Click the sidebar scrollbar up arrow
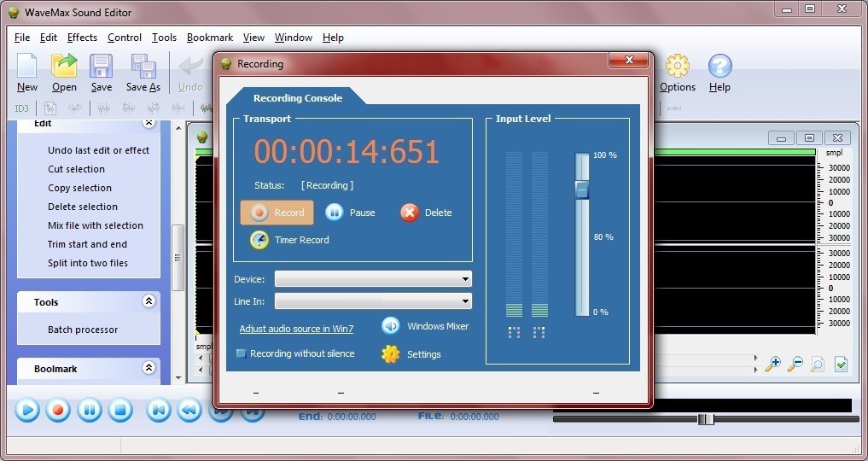Screen dimensions: 868x461 pyautogui.click(x=178, y=128)
